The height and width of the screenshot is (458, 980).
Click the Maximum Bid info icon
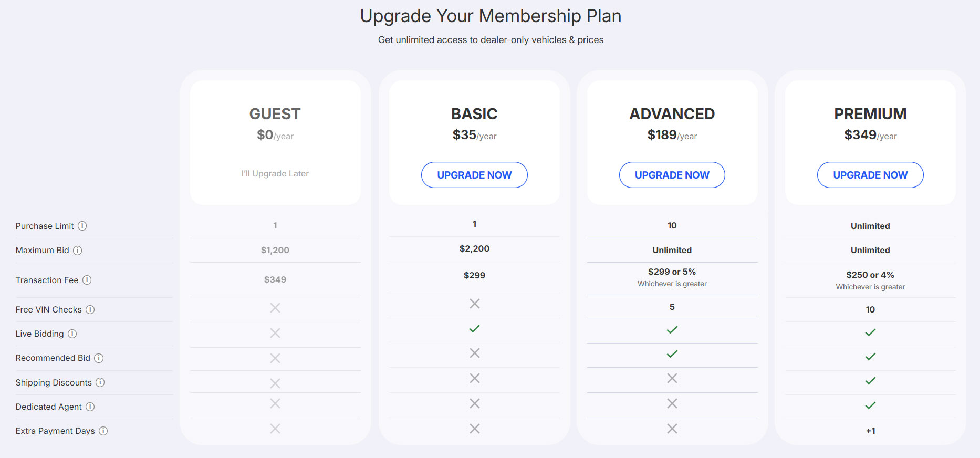[x=78, y=251]
